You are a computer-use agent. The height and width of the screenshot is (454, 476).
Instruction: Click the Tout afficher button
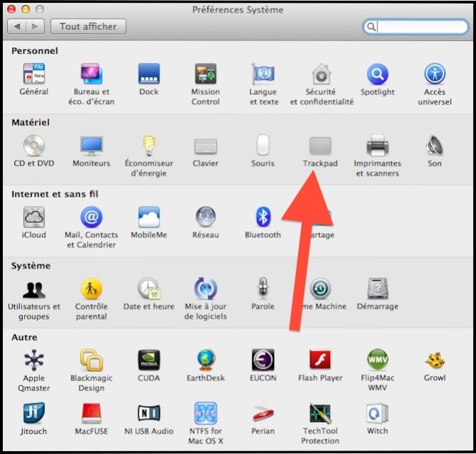pyautogui.click(x=88, y=26)
